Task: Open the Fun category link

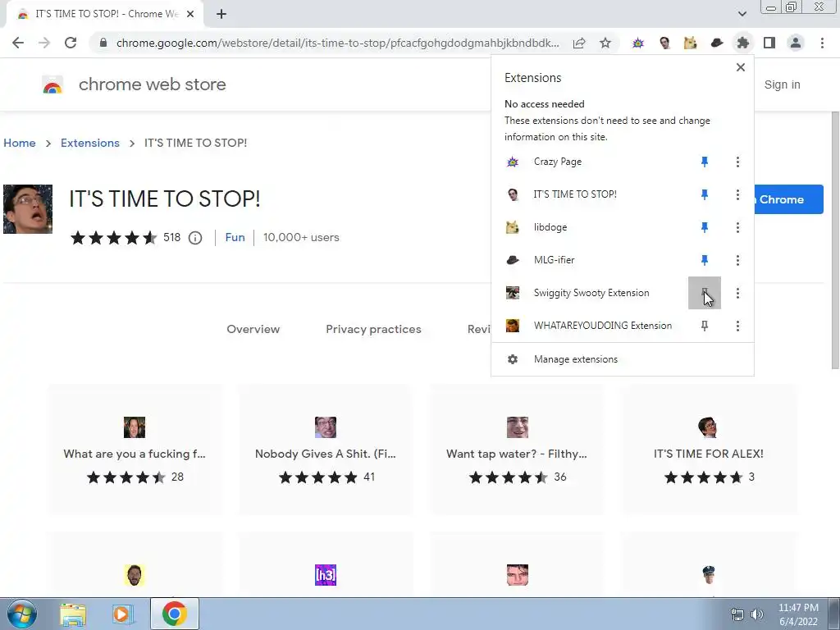Action: coord(235,237)
